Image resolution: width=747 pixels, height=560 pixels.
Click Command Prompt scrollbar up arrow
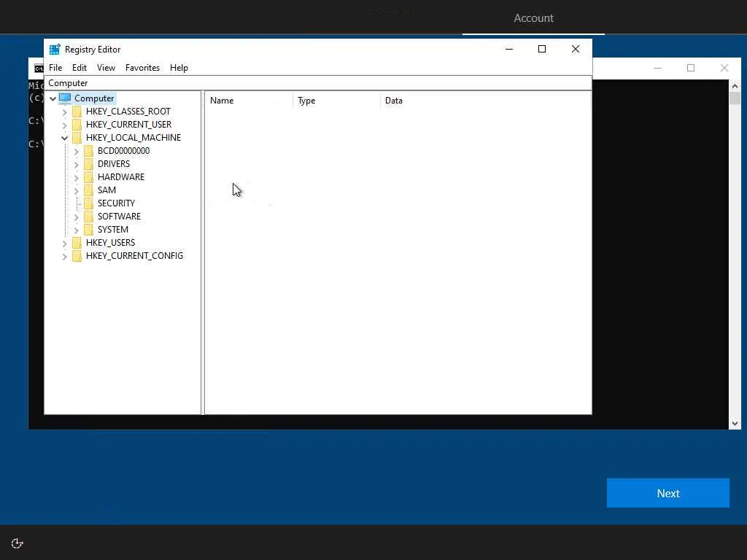(x=735, y=86)
